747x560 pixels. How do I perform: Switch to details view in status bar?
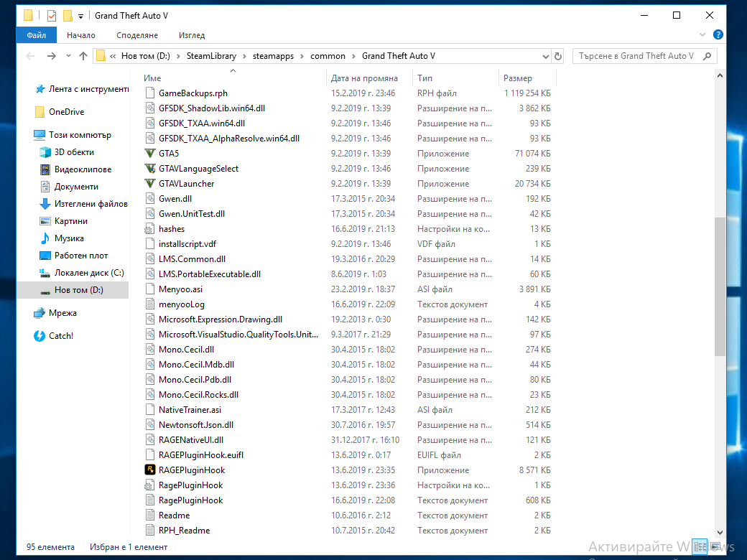pos(700,546)
